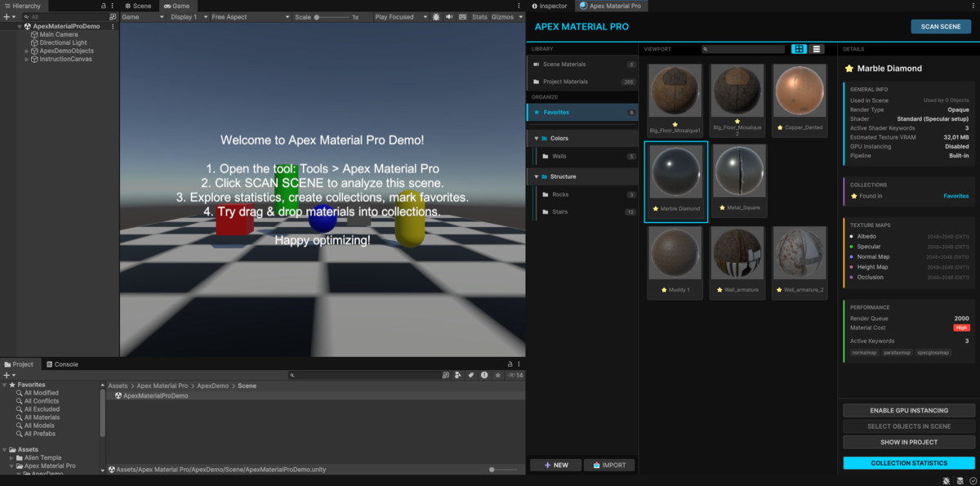The width and height of the screenshot is (980, 486).
Task: Click SHOW IN PROJECT button
Action: (x=909, y=442)
